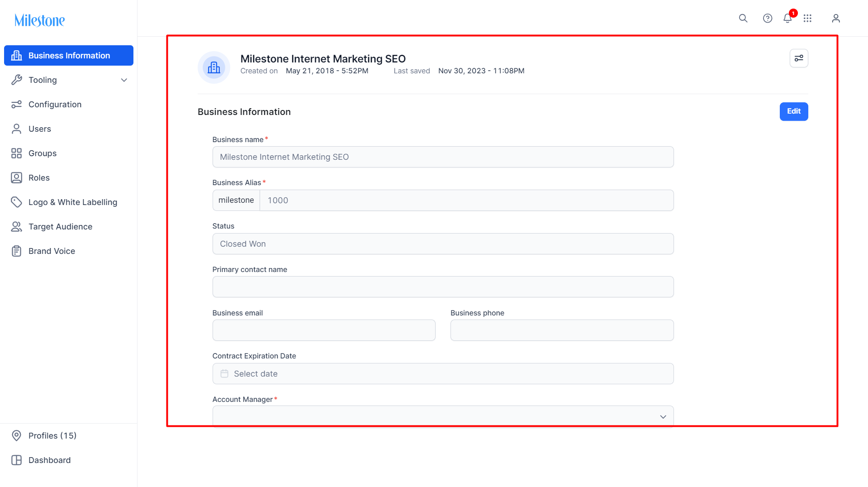Image resolution: width=868 pixels, height=487 pixels.
Task: Click the Business Information building icon in sidebar
Action: 17,56
